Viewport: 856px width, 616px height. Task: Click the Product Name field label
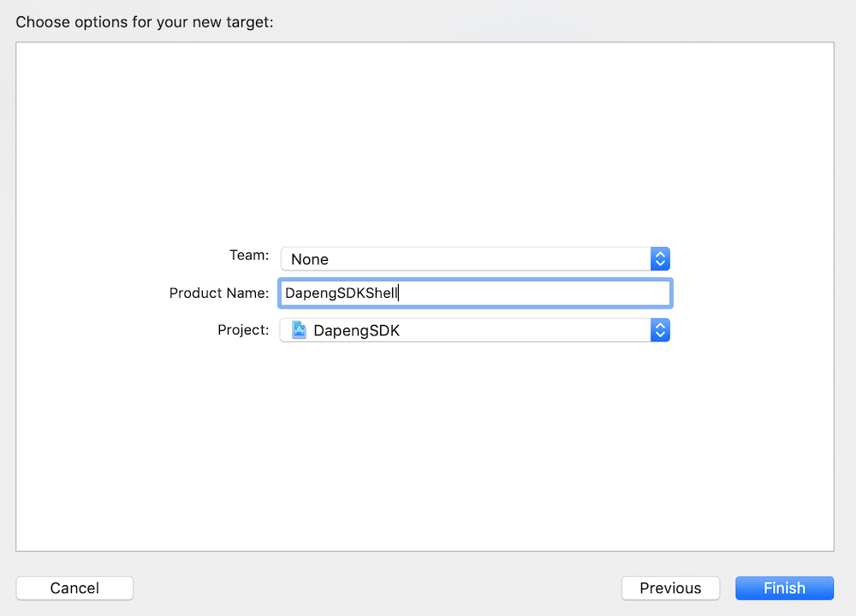pyautogui.click(x=219, y=293)
